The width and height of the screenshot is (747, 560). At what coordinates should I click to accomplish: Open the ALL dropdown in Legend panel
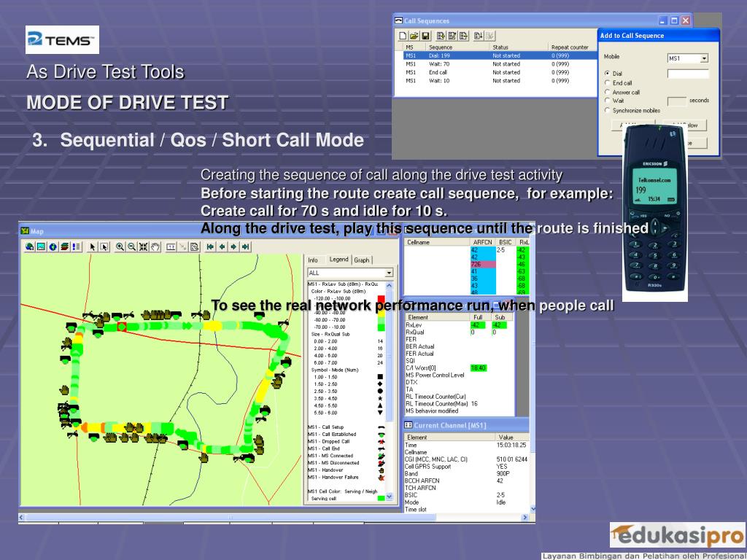(x=390, y=273)
